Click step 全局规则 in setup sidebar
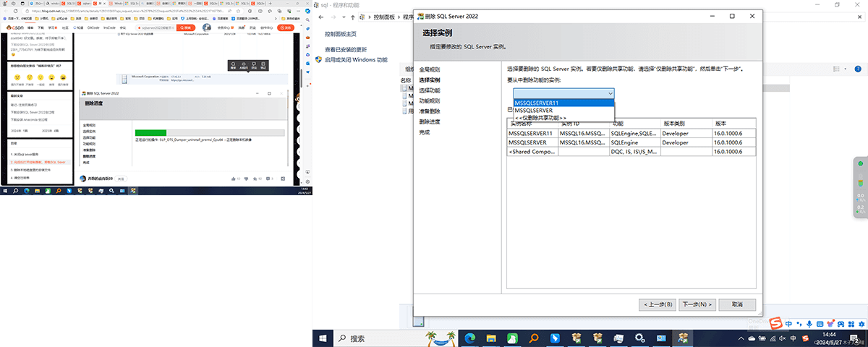The width and height of the screenshot is (868, 347). click(429, 69)
